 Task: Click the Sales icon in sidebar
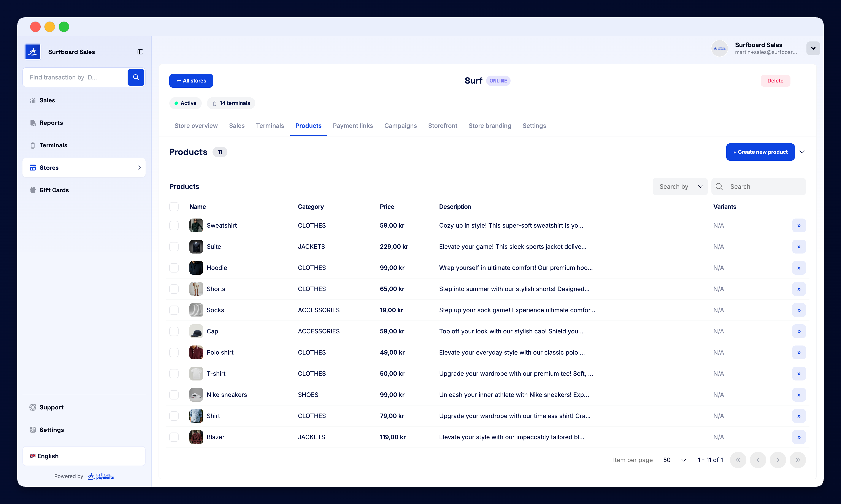[33, 100]
